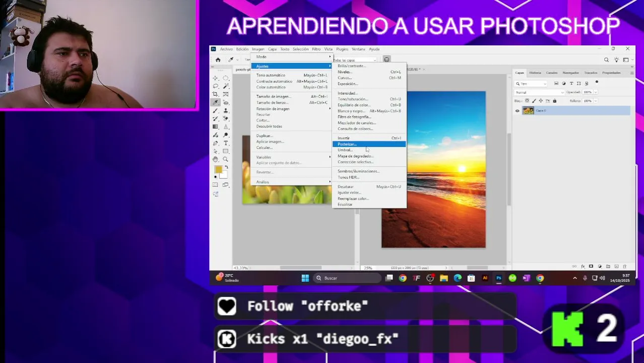Screen dimensions: 644x363
Task: Toggle pixel layer filter icon
Action: point(556,84)
